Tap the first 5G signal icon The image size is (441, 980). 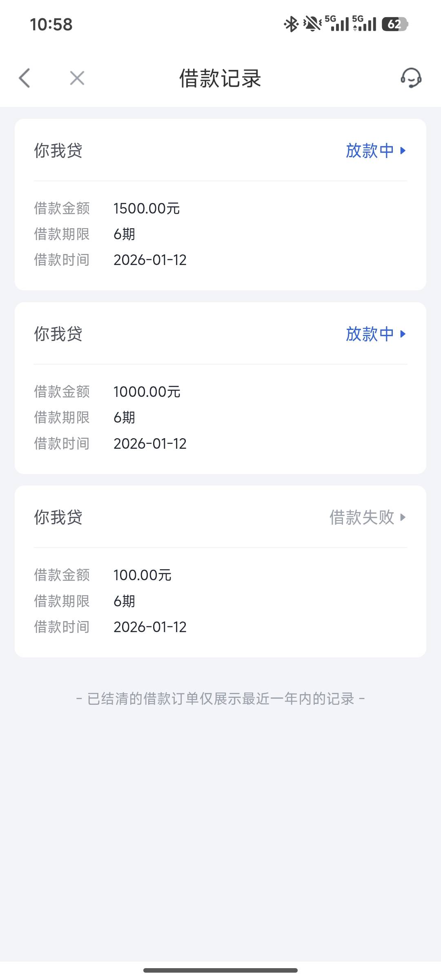[x=337, y=24]
